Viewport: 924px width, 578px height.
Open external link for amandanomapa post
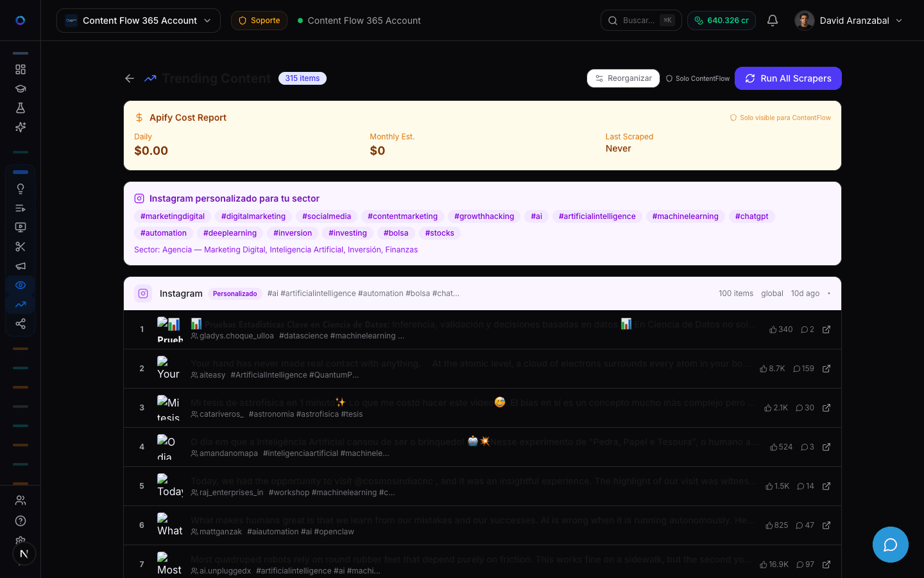coord(826,447)
